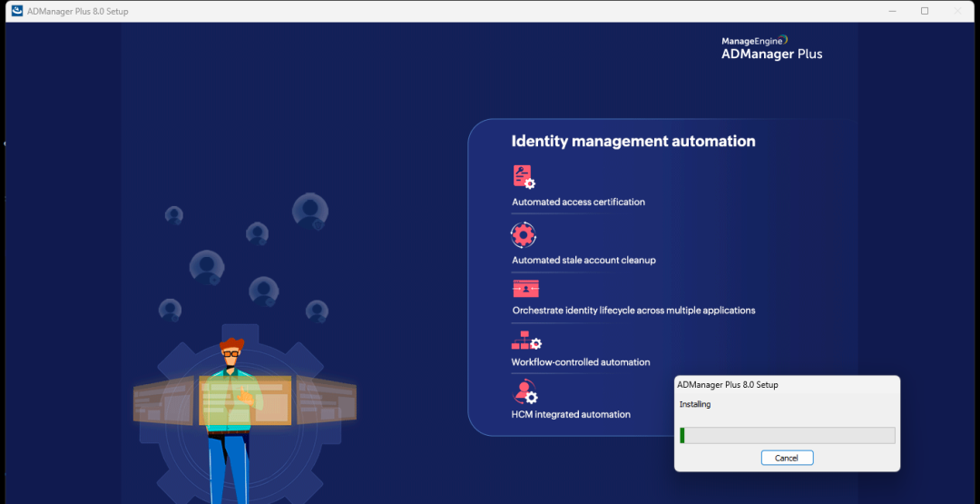Click the Automated access certification icon
This screenshot has width=980, height=504.
coord(524,177)
